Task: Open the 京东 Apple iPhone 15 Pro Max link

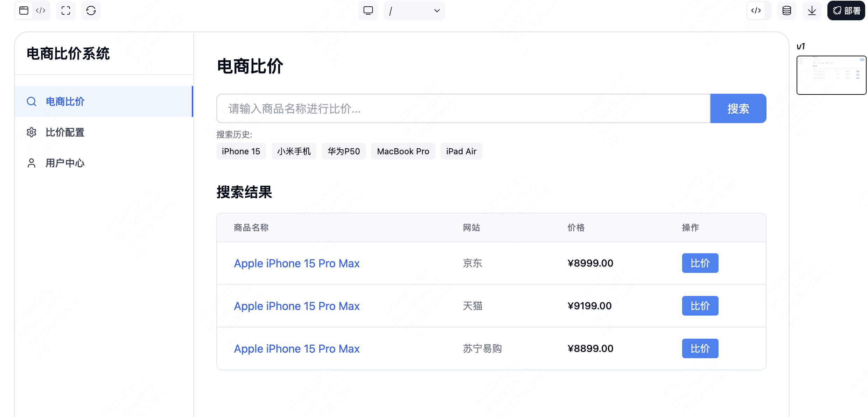Action: (x=296, y=263)
